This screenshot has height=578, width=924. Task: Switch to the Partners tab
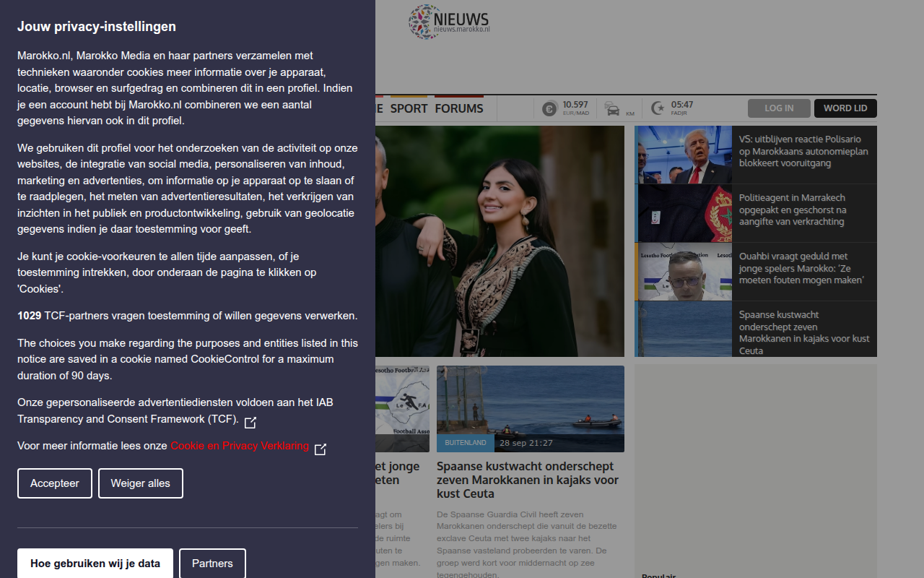pyautogui.click(x=212, y=564)
